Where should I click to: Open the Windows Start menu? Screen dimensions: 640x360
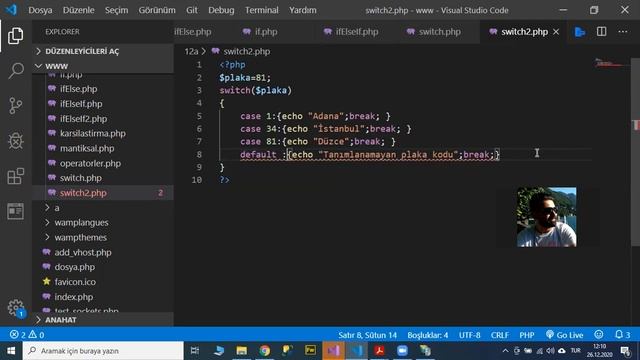(x=11, y=351)
